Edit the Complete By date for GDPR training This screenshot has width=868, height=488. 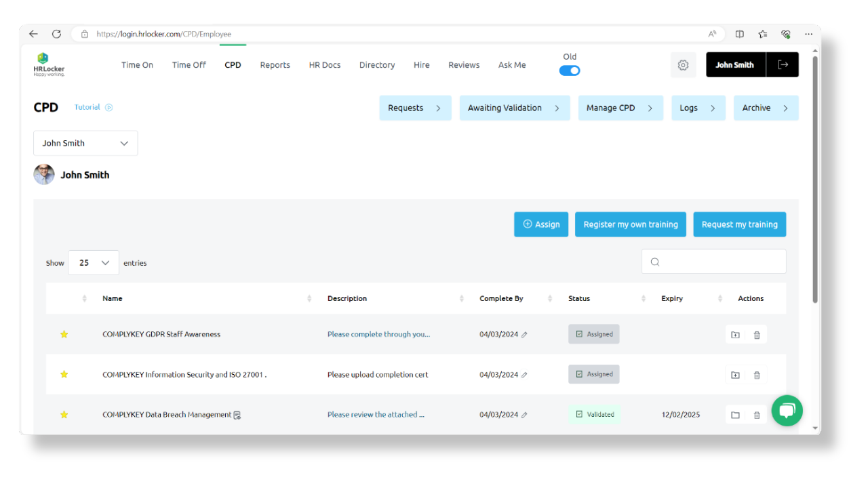(x=524, y=334)
